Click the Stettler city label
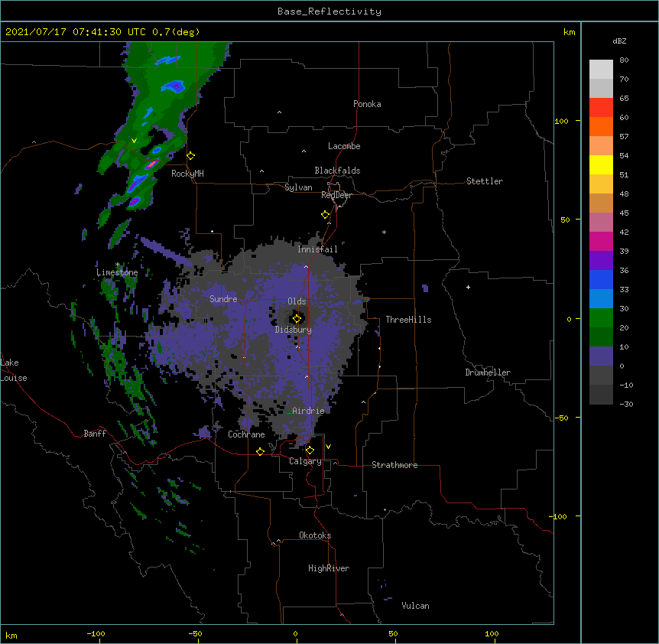This screenshot has width=659, height=644. 485,181
